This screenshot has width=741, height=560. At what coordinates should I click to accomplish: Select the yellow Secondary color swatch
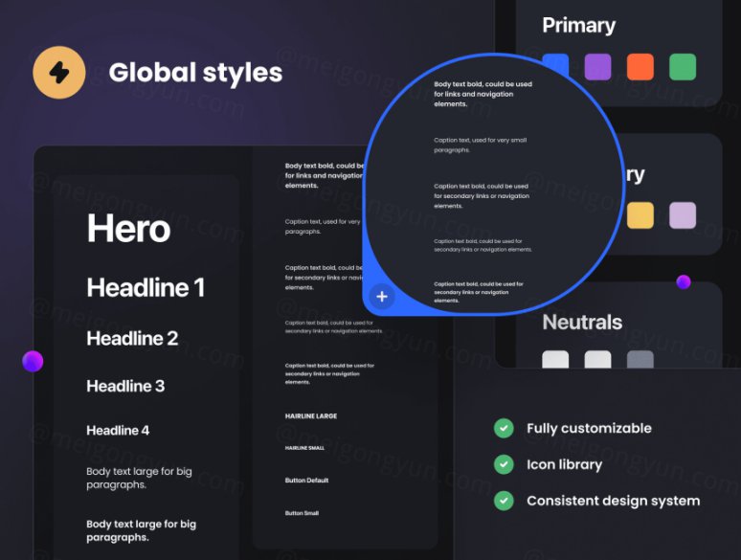click(x=640, y=215)
